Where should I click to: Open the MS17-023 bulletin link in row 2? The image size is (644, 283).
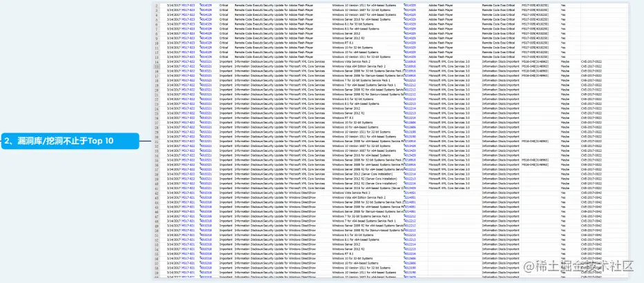[188, 6]
